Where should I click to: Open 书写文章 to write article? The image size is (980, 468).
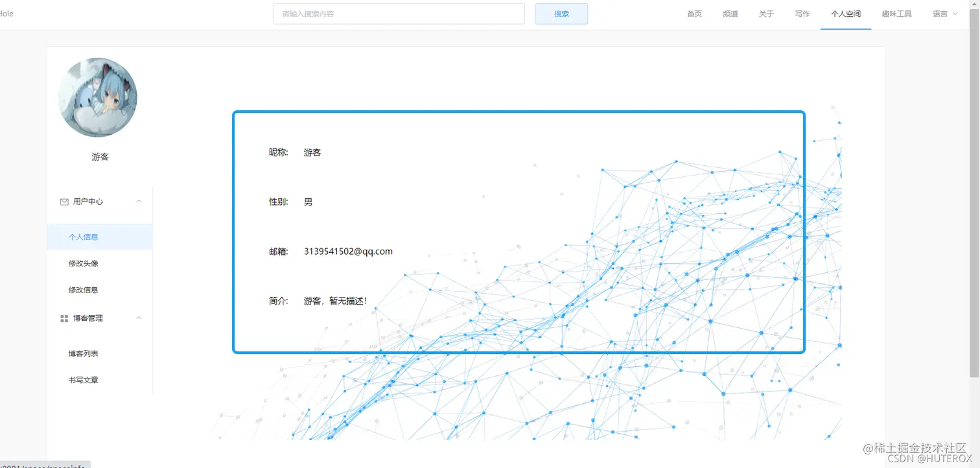click(82, 380)
